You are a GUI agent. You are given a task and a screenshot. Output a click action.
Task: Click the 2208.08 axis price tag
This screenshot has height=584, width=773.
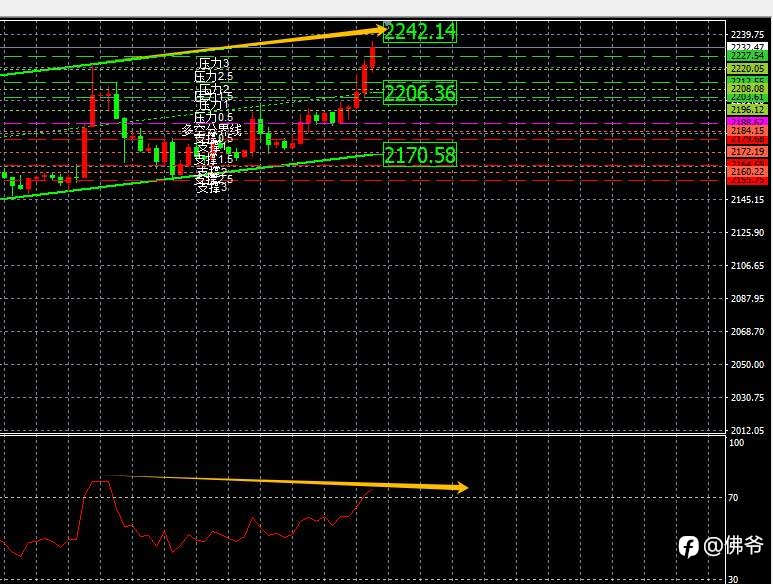coord(747,88)
